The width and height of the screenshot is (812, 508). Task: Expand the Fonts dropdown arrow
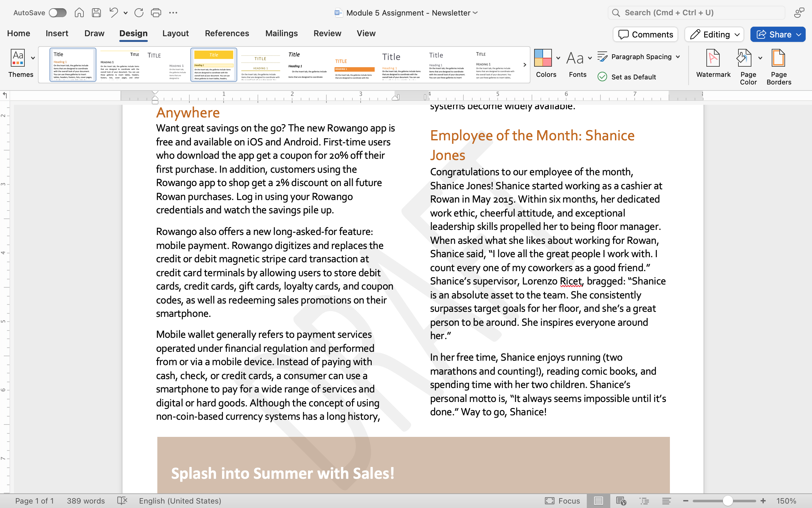point(590,58)
